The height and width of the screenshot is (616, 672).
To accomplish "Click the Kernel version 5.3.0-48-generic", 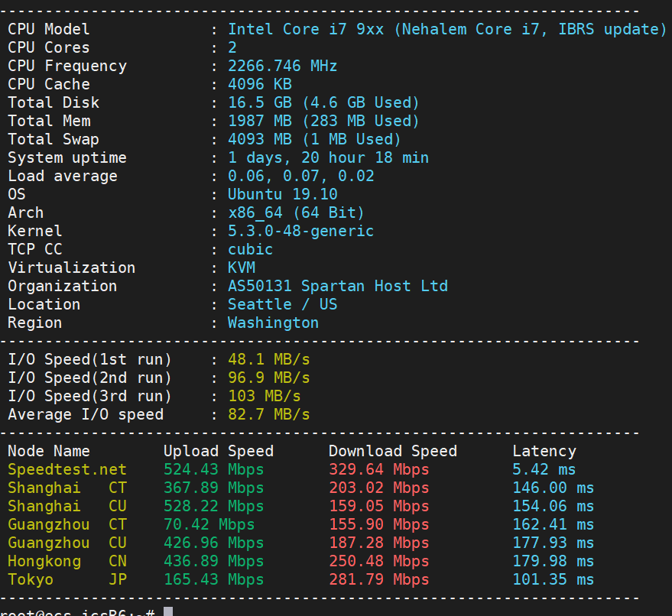I will 300,231.
